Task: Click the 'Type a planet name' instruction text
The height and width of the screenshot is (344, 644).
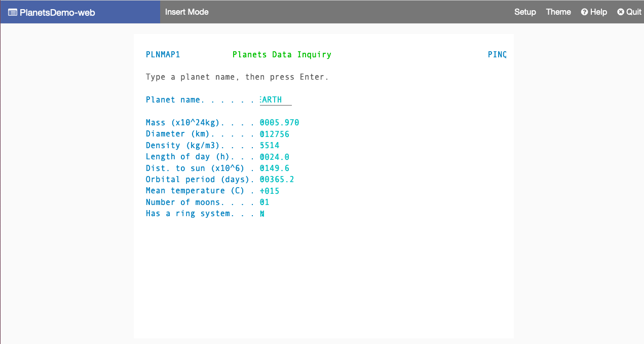Action: pos(237,77)
